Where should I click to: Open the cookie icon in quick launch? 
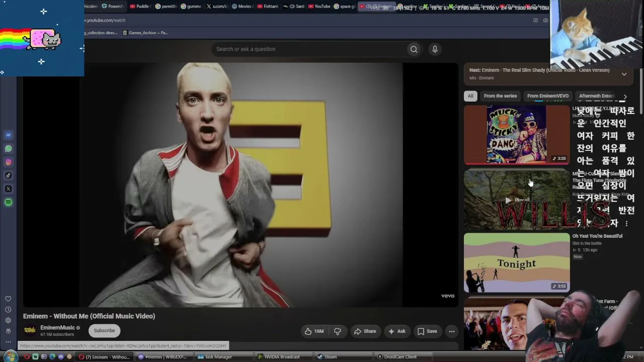coord(69,357)
